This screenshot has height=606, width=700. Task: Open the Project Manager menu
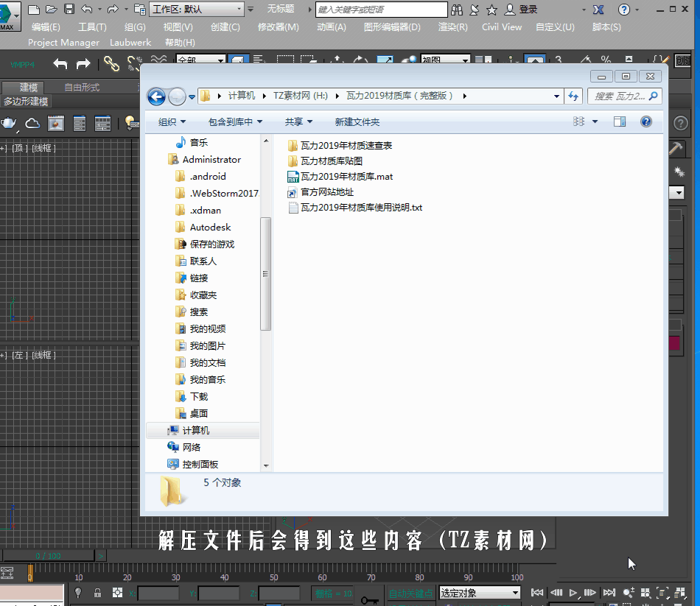click(x=63, y=43)
